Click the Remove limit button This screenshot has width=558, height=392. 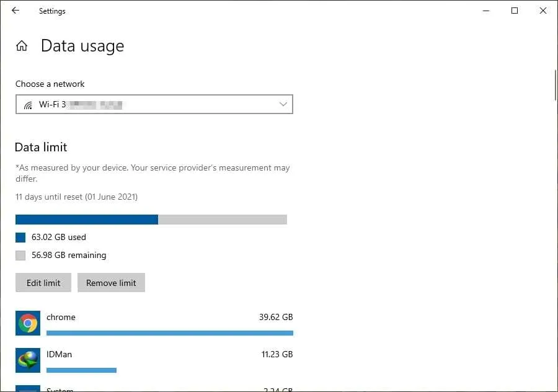point(111,283)
